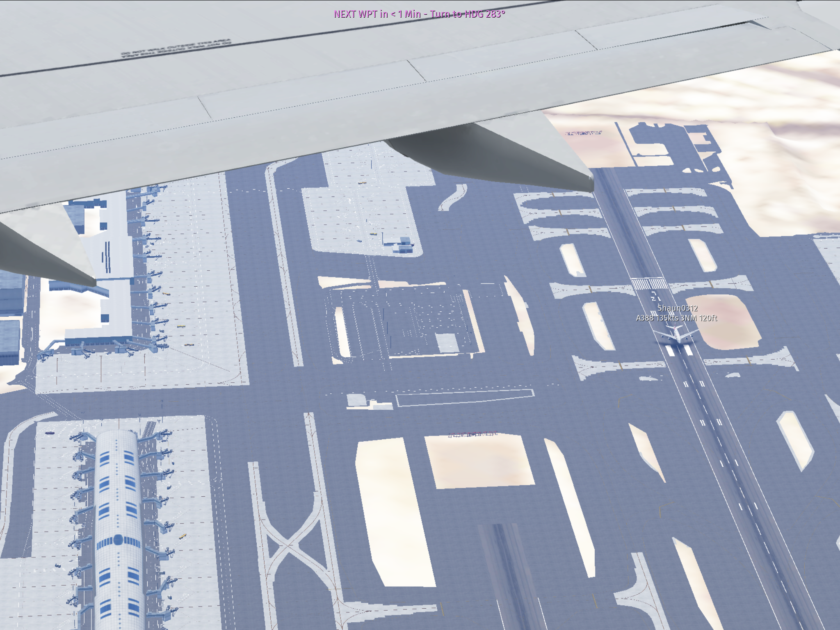Click the pink garbled text above beige field
Image resolution: width=840 pixels, height=630 pixels.
472,434
